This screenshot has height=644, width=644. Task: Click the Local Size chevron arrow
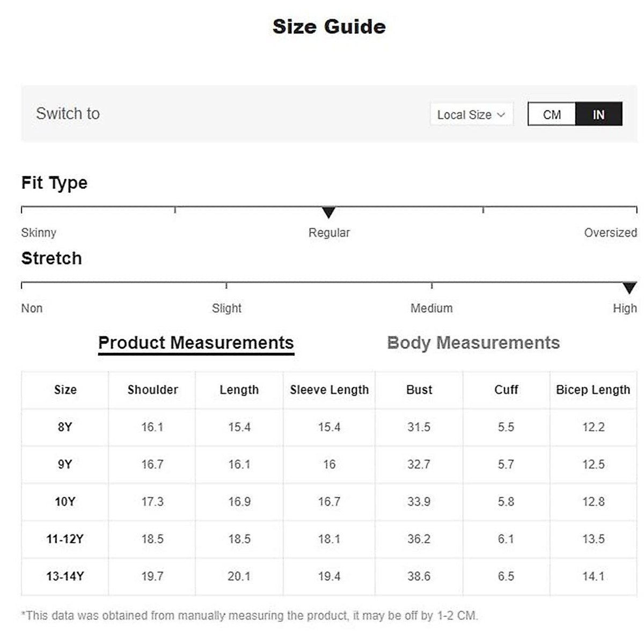point(501,114)
